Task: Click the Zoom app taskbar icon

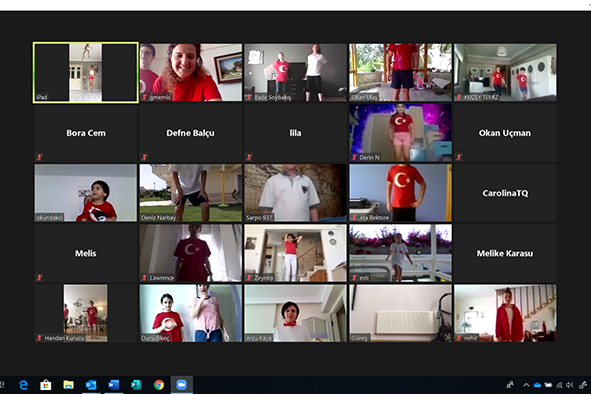Action: click(182, 385)
